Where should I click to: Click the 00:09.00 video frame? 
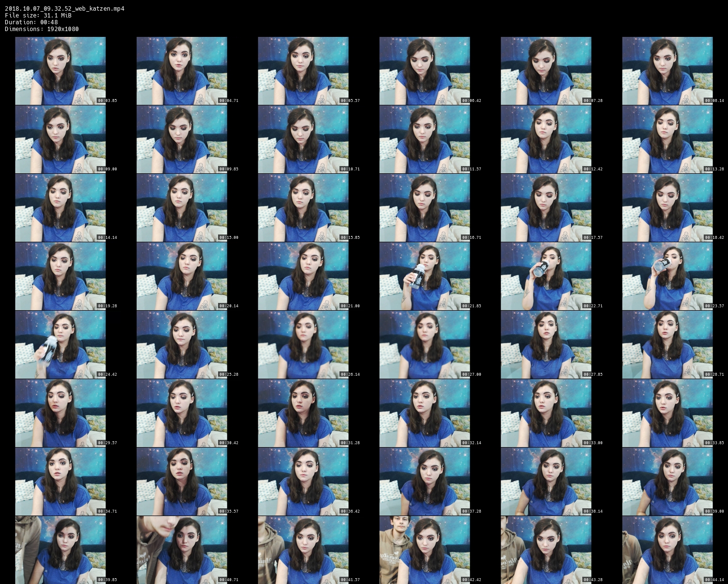pos(60,139)
